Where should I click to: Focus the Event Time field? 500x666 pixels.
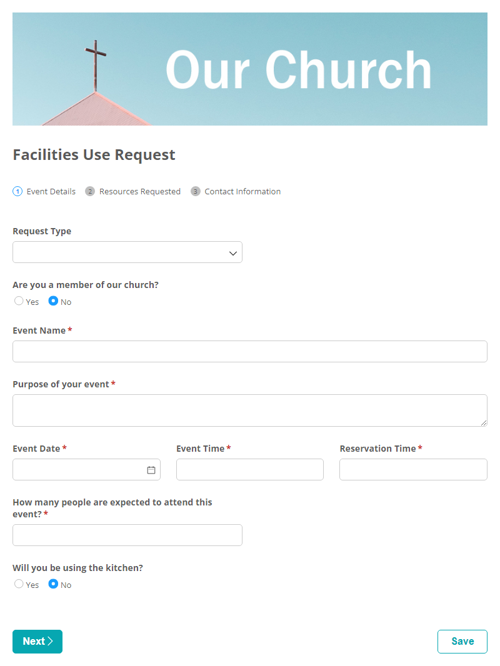tap(250, 469)
